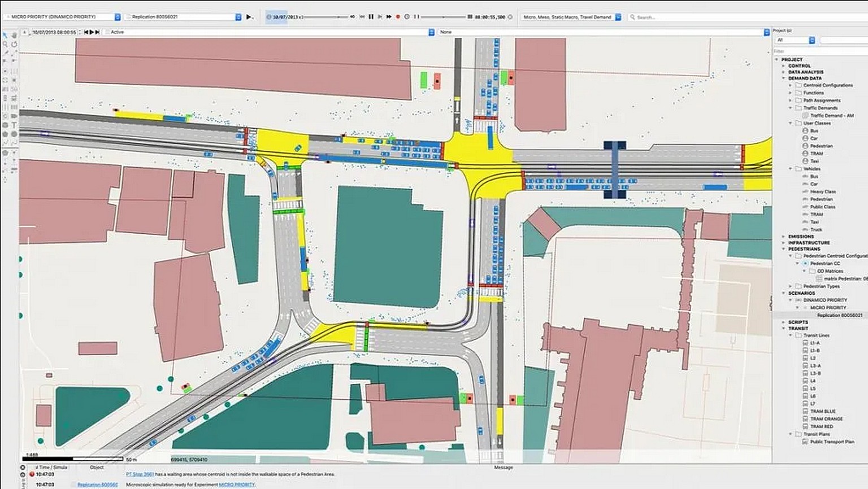Select Traffic Demand - AM item
The width and height of the screenshot is (868, 489).
pyautogui.click(x=832, y=115)
